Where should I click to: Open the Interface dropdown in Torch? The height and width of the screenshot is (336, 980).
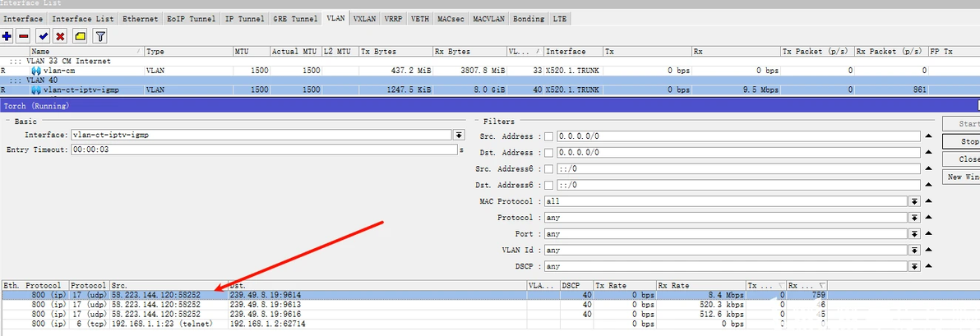(459, 135)
